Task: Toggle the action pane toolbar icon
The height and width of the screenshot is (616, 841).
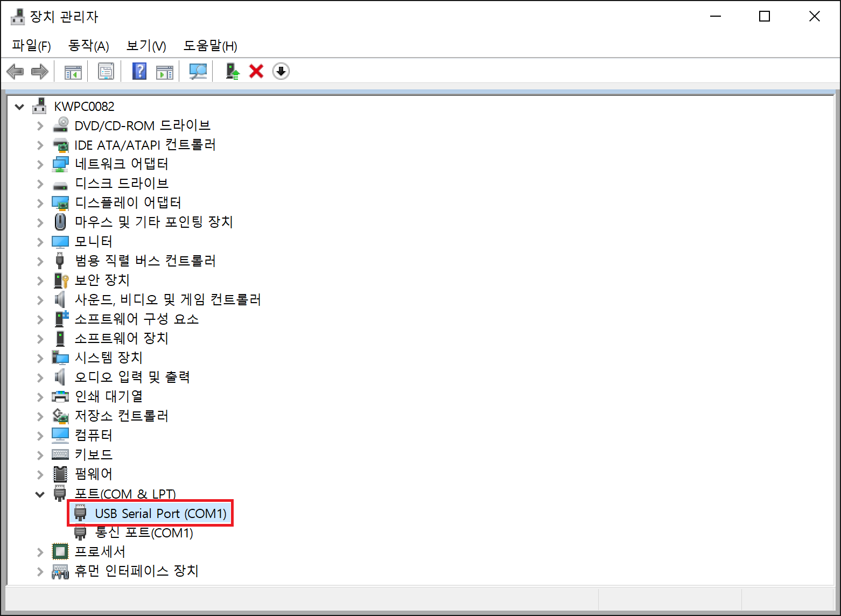Action: [165, 72]
